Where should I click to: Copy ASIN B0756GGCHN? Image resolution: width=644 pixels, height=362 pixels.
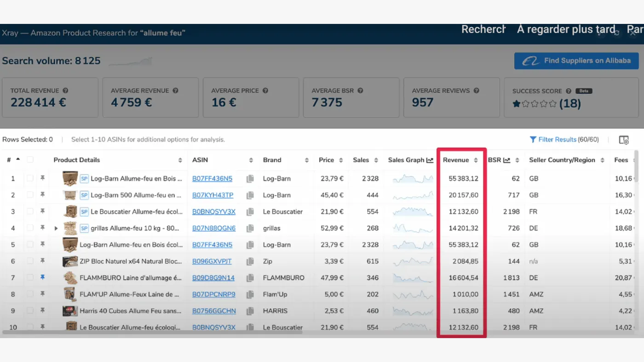coord(250,311)
